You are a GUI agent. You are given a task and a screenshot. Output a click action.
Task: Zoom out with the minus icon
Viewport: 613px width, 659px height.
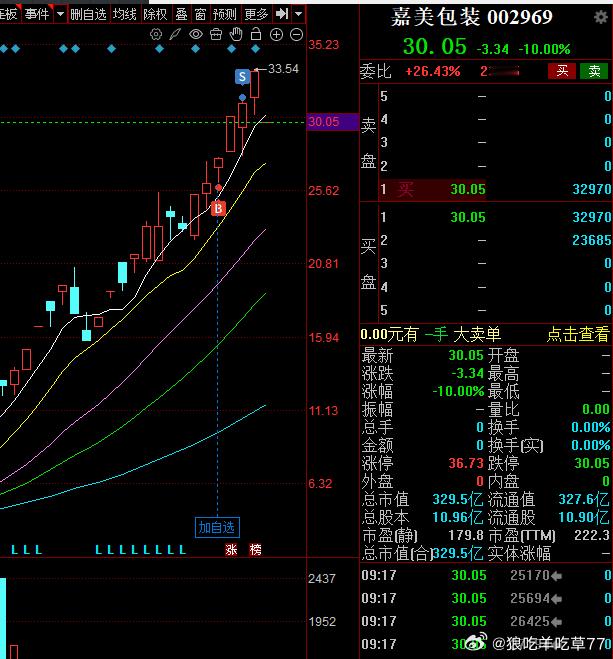click(297, 34)
